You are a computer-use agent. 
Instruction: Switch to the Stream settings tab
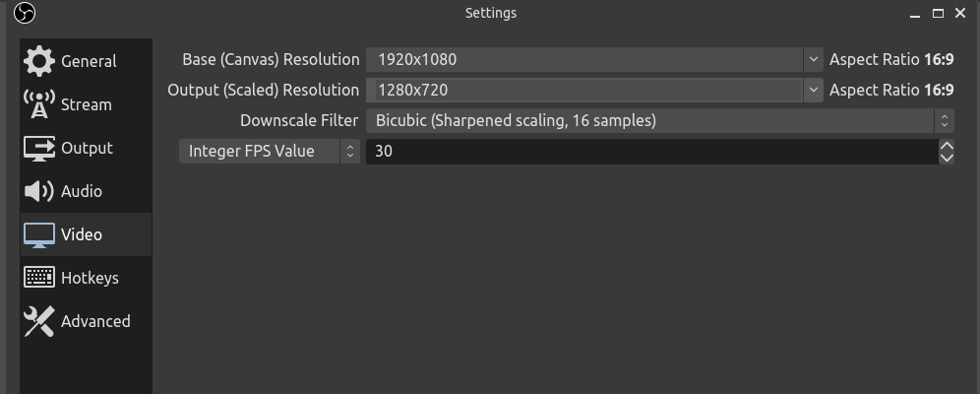pos(86,104)
